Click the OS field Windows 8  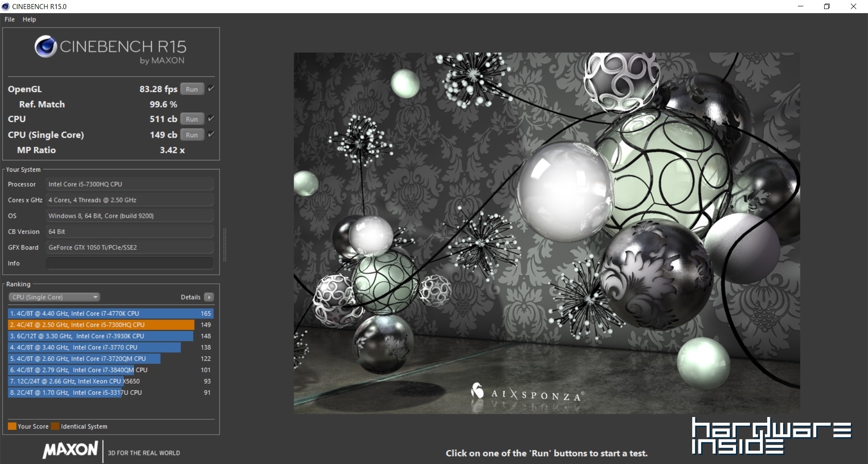click(130, 216)
